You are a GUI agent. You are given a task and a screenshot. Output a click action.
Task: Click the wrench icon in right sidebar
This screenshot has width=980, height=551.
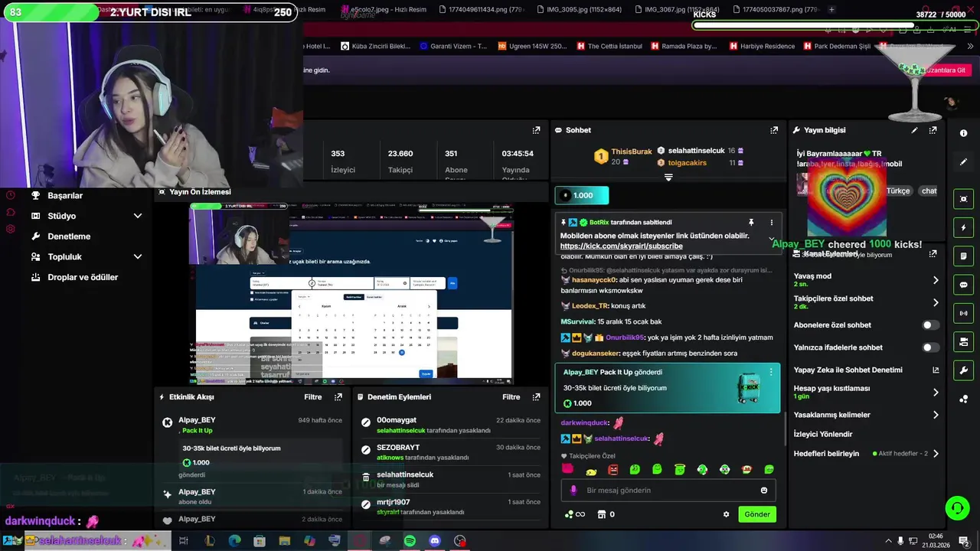coord(963,370)
